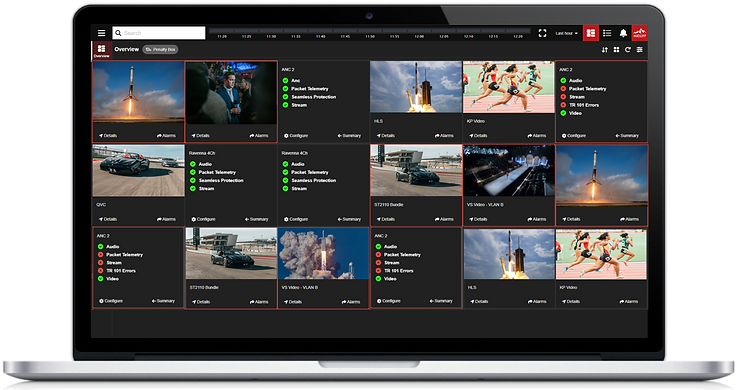This screenshot has height=390, width=737.
Task: Open the filter sliders settings icon
Action: click(x=640, y=49)
